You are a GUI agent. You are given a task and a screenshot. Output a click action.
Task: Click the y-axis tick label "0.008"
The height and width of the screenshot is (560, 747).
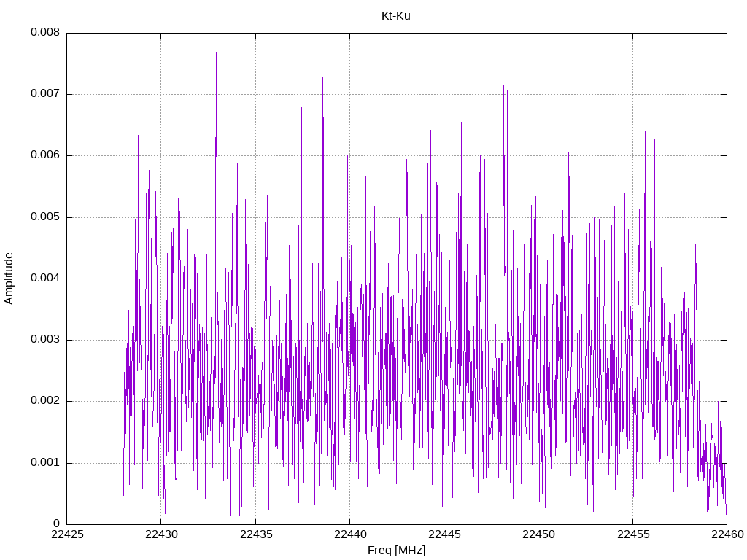(45, 32)
